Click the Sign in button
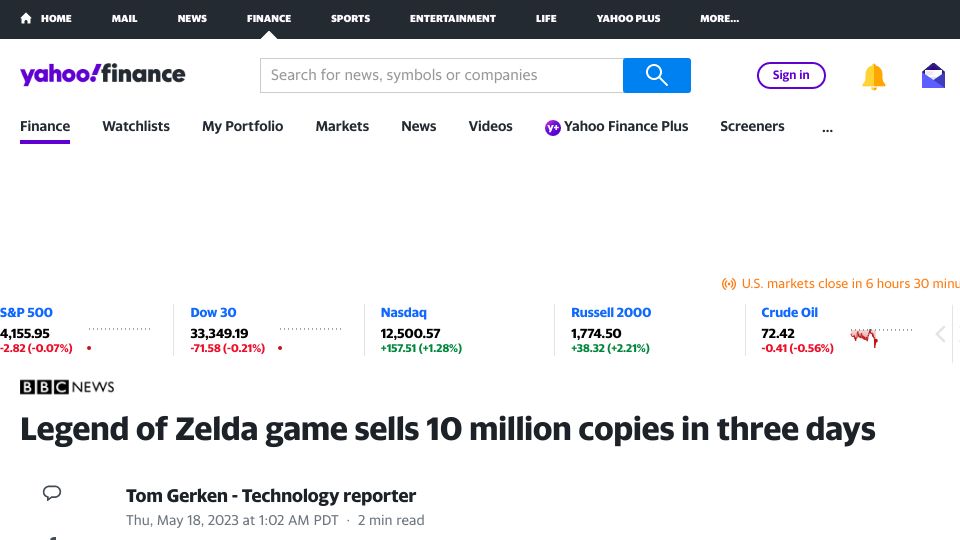 coord(791,75)
